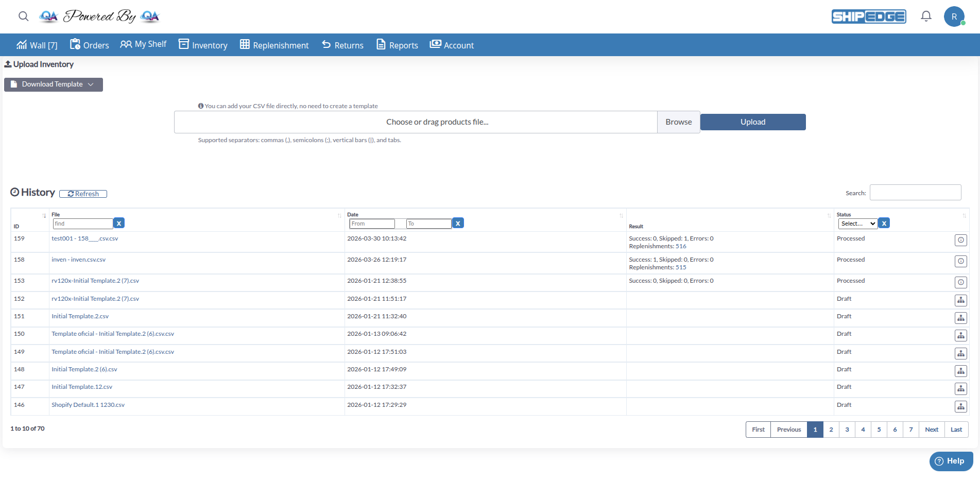Open file Initial Template.12.csv
The image size is (980, 480).
82,387
